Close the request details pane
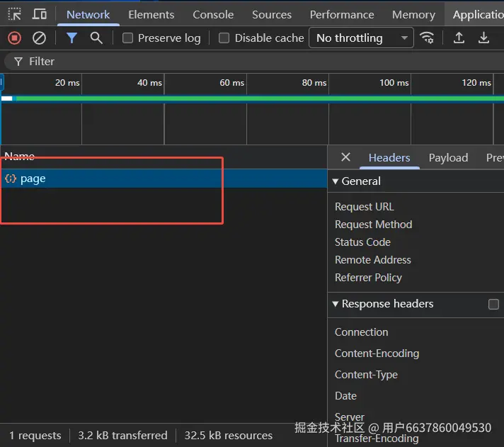Screen dimensions: 504x447 click(x=345, y=157)
